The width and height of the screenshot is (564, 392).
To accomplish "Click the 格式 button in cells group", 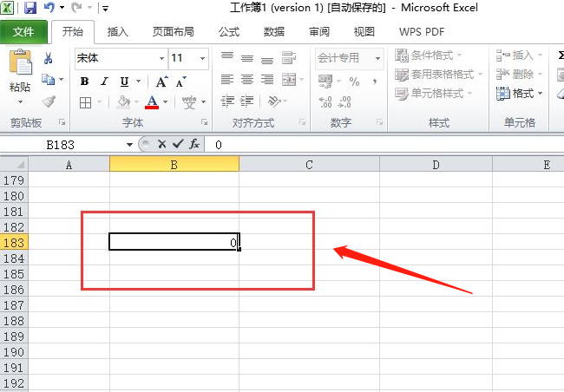I will click(x=519, y=94).
